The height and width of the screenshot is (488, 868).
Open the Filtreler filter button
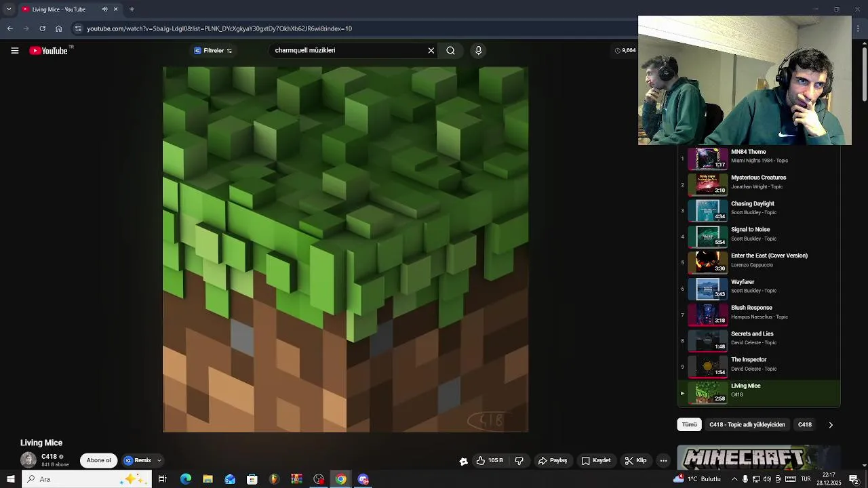[213, 50]
